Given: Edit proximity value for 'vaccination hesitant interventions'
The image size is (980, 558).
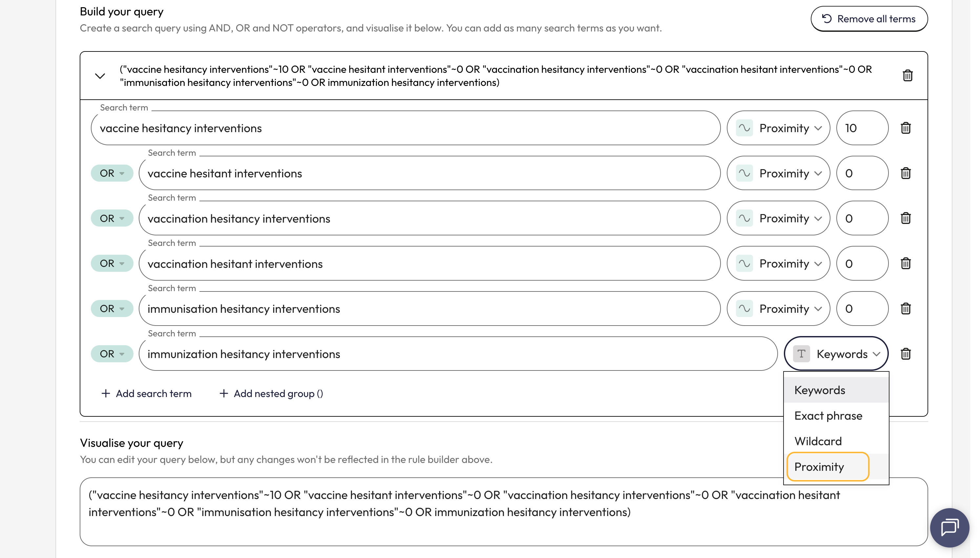Looking at the screenshot, I should pyautogui.click(x=862, y=264).
